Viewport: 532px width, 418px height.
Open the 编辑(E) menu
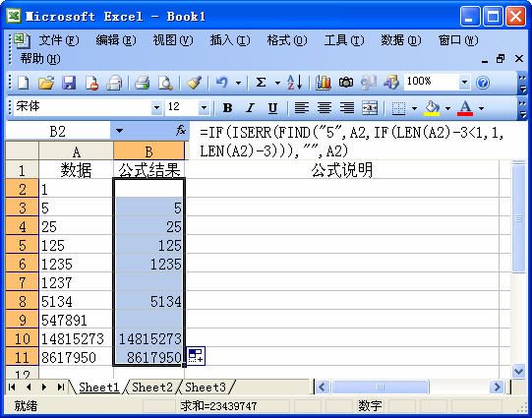[116, 40]
